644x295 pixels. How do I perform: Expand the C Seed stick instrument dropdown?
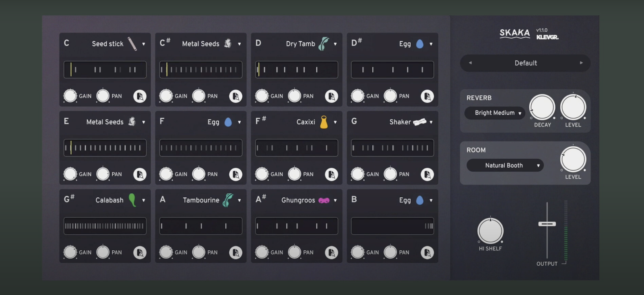tap(143, 44)
